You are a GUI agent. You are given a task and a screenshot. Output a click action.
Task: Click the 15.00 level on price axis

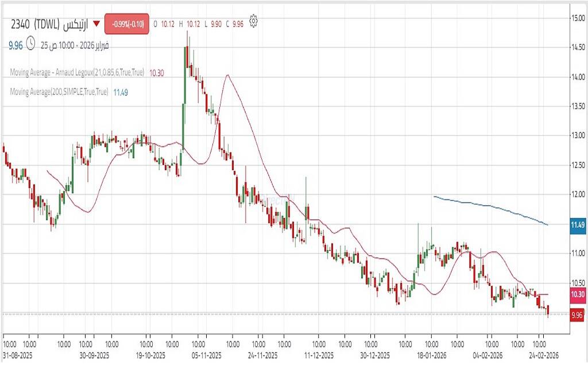pos(577,18)
